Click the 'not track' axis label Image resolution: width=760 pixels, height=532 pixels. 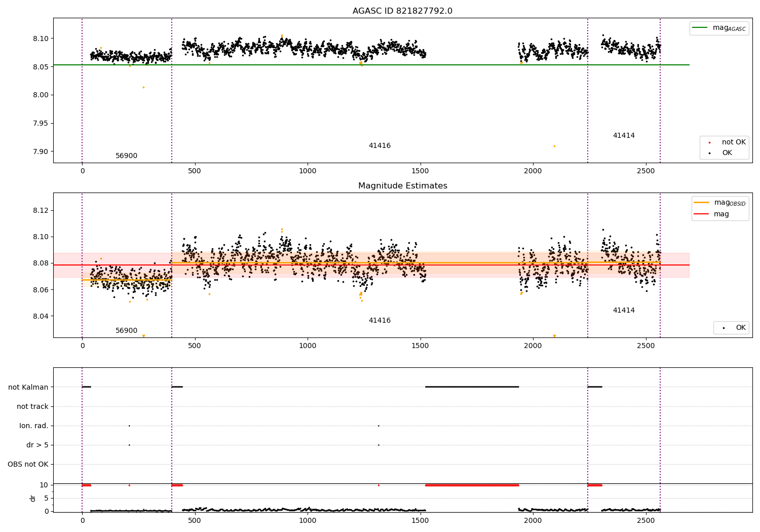coord(32,406)
